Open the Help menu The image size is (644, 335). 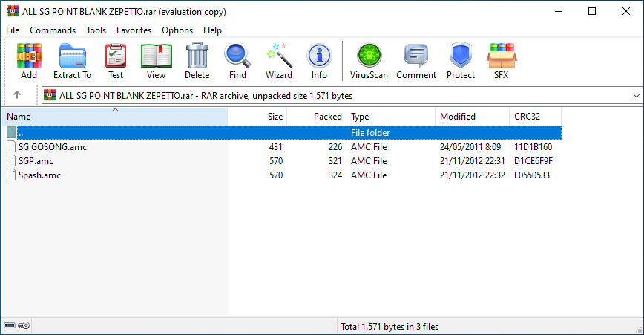(212, 30)
